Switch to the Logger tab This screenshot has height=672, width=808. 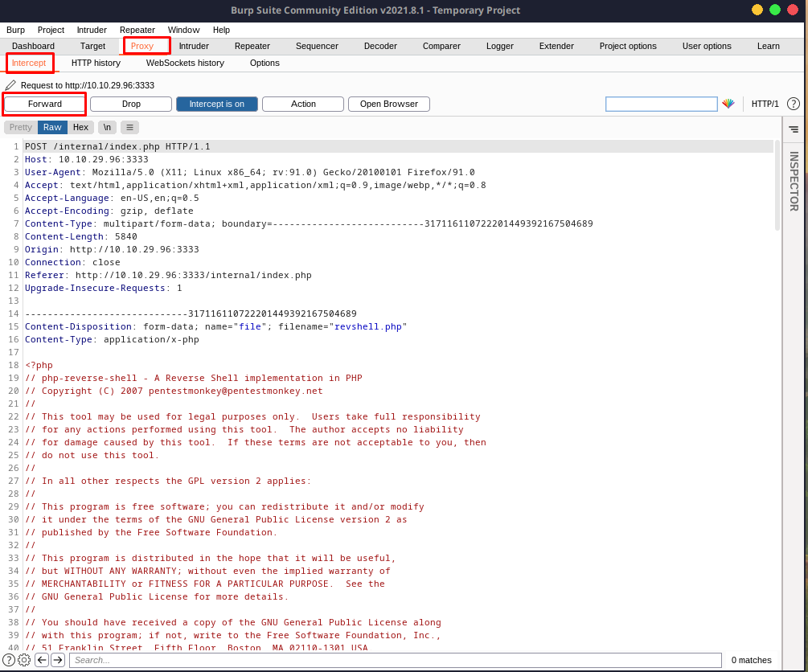pos(500,46)
